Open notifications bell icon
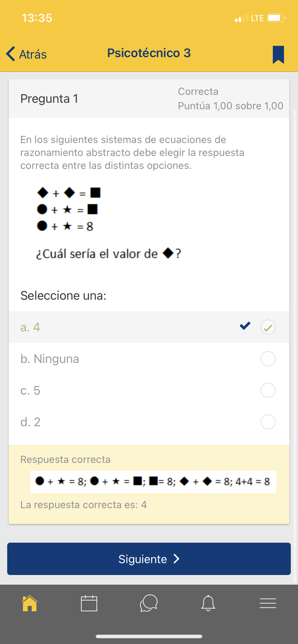The image size is (298, 644). coord(208,603)
